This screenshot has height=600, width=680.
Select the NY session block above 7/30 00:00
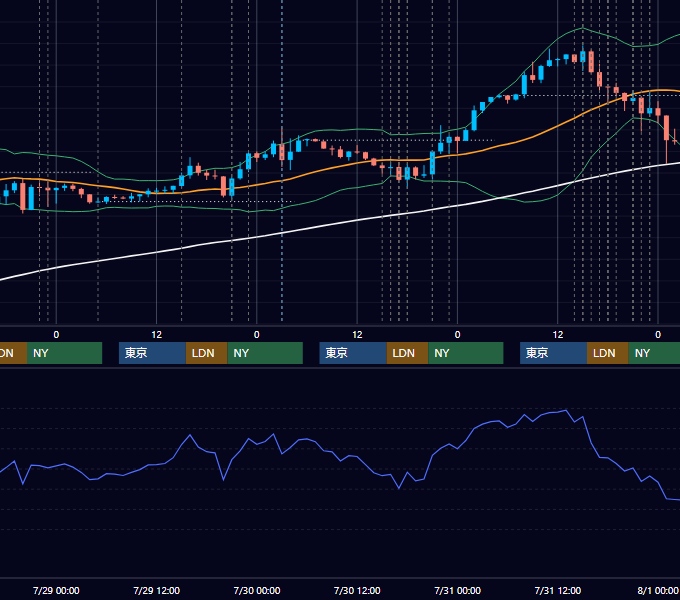(x=265, y=353)
